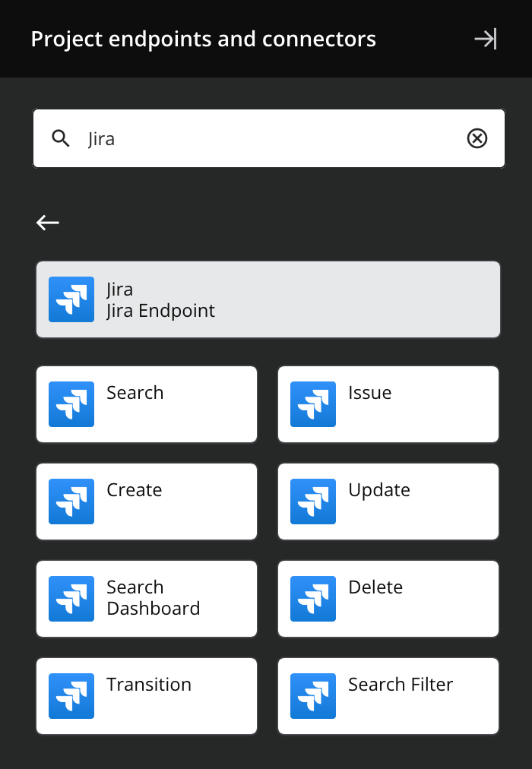Viewport: 532px width, 769px height.
Task: Collapse the endpoints panel
Action: [x=487, y=39]
